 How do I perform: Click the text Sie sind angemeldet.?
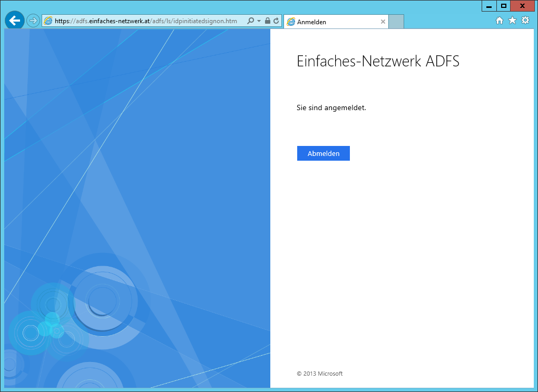(331, 107)
